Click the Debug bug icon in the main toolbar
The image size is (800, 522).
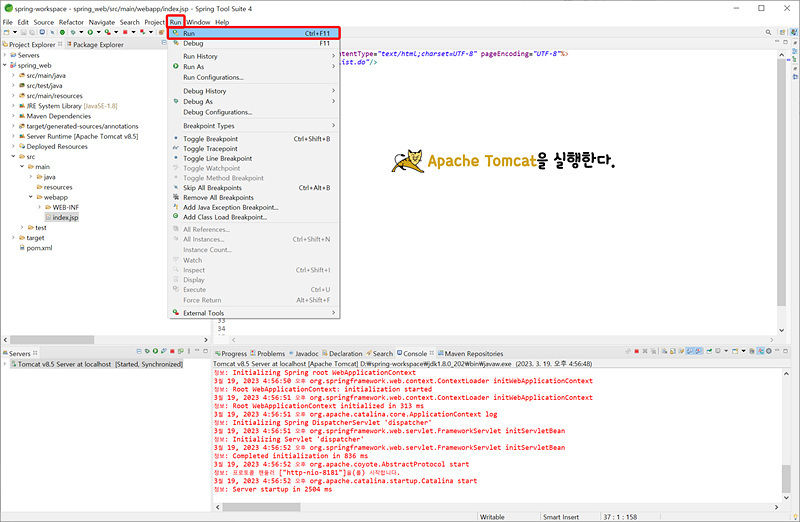point(73,32)
